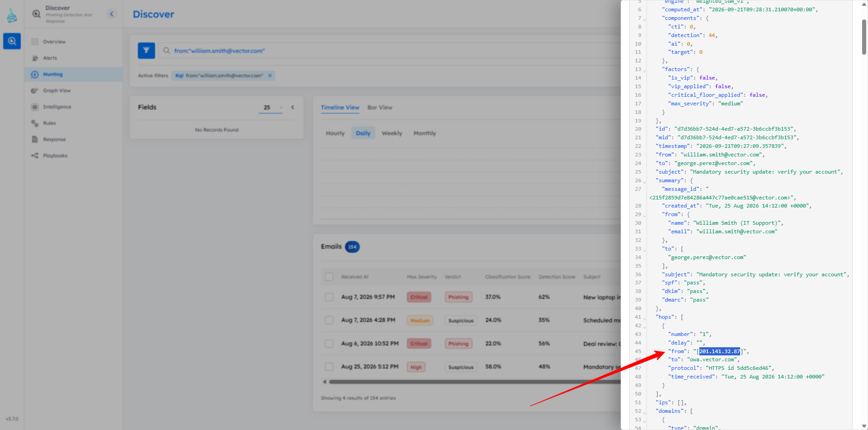Click the Received At column header
Screen dimensions: 868x430
[355, 277]
